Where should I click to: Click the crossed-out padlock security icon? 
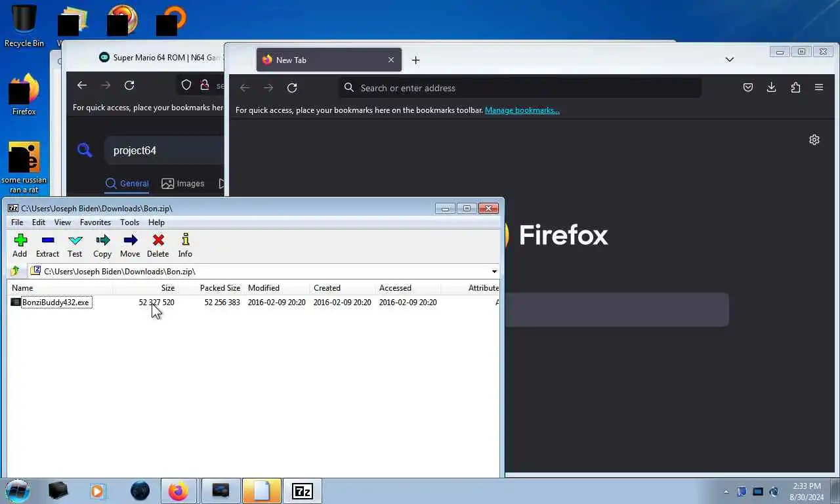coord(205,85)
